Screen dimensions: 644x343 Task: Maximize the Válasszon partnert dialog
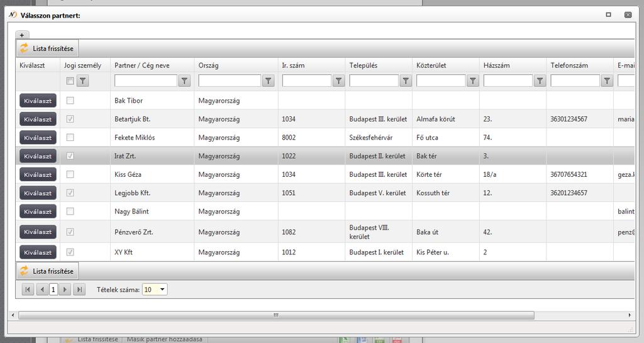click(x=608, y=14)
